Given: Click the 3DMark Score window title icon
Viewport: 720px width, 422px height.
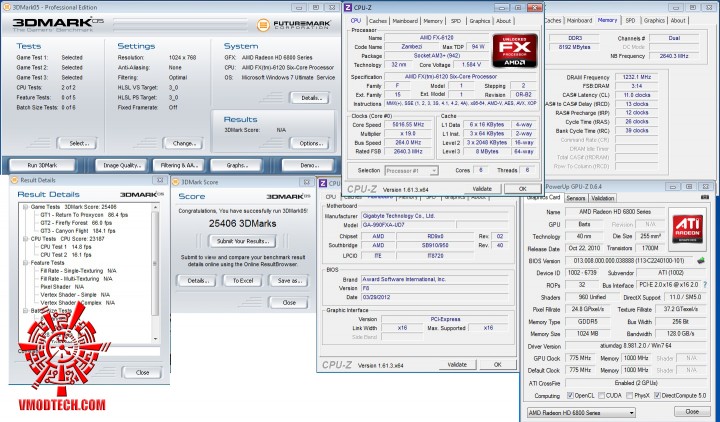Looking at the screenshot, I should coord(175,182).
